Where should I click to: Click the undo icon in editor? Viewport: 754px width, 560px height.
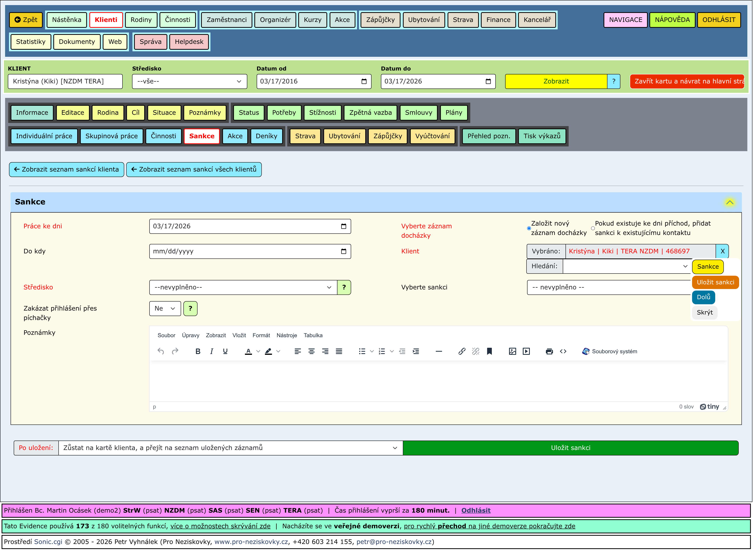(x=161, y=351)
